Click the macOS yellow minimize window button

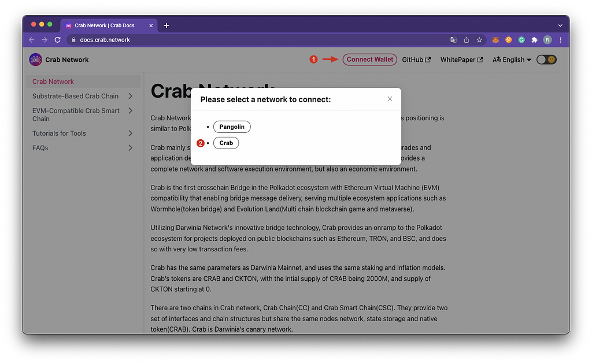[42, 24]
